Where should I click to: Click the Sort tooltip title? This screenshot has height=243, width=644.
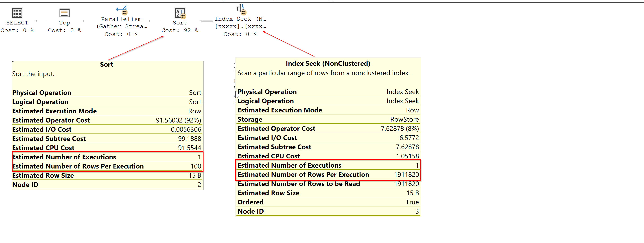coord(107,64)
